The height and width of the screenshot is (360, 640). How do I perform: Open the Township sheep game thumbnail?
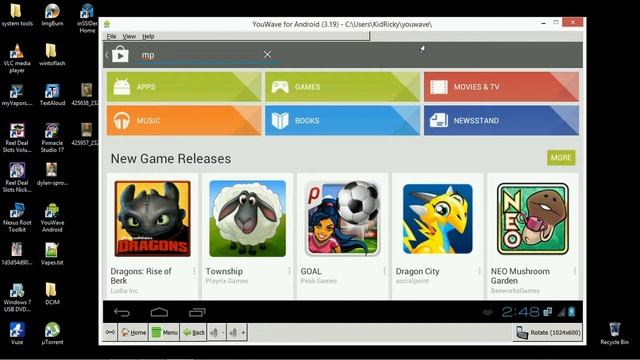tap(248, 219)
